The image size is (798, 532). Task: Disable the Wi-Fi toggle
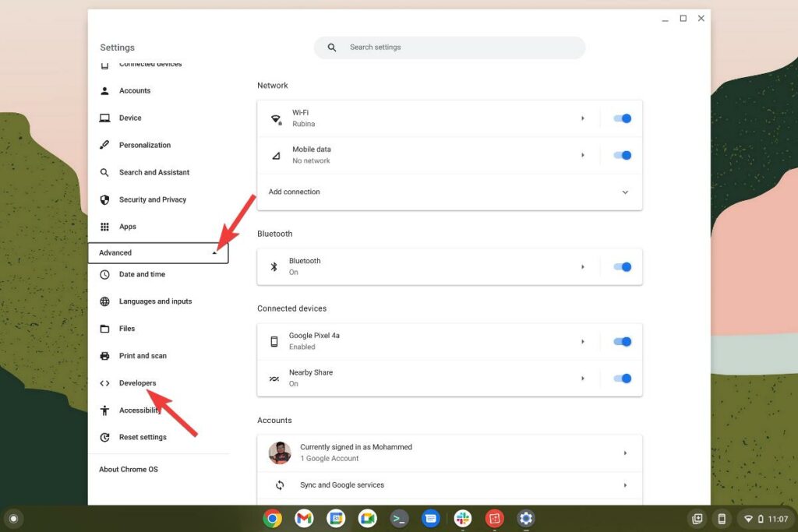621,117
